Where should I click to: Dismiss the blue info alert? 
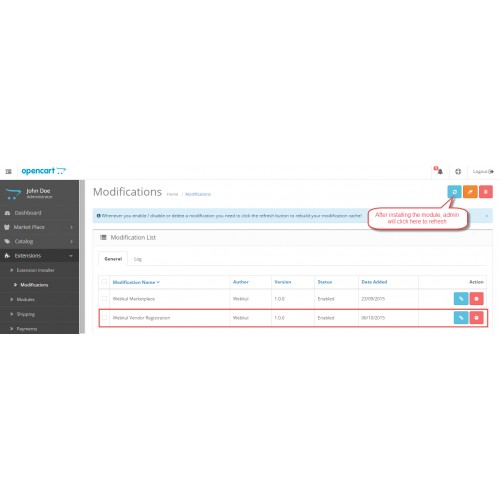[x=487, y=216]
